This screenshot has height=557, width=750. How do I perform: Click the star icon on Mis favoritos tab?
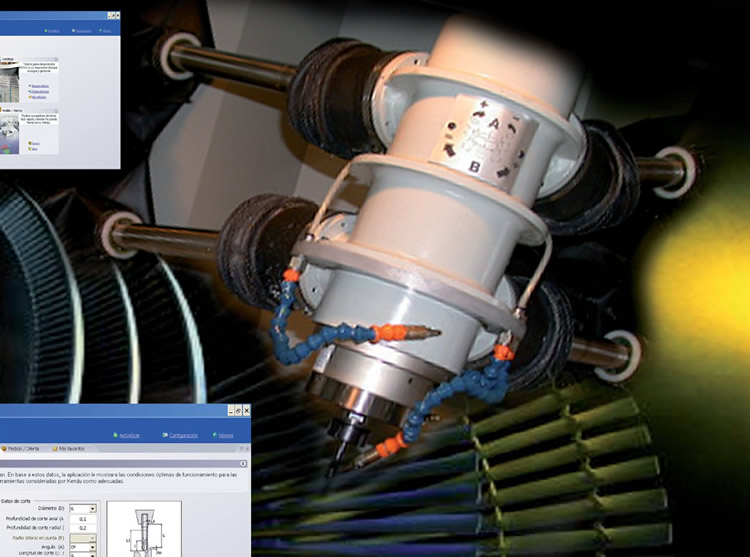click(55, 449)
